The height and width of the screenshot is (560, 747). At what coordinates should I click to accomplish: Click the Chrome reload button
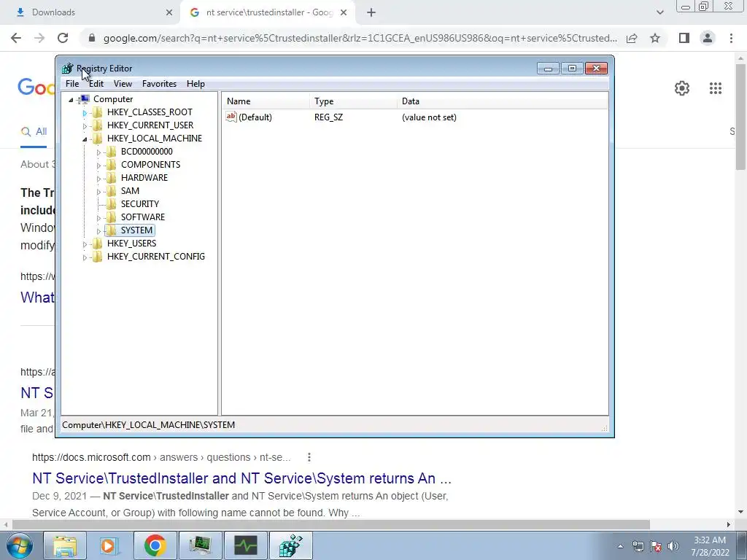tap(63, 38)
